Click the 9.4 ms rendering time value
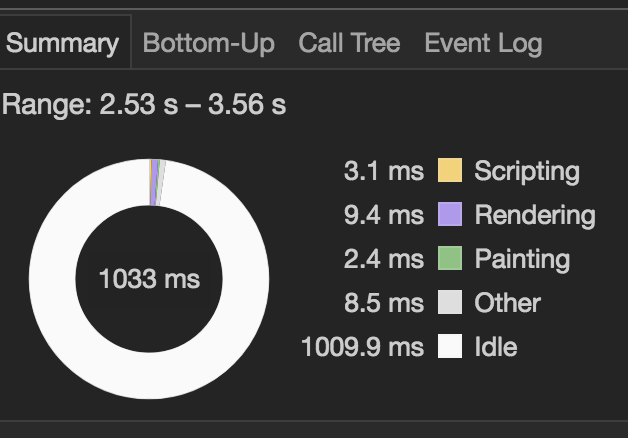Viewport: 628px width, 438px height. pos(384,215)
